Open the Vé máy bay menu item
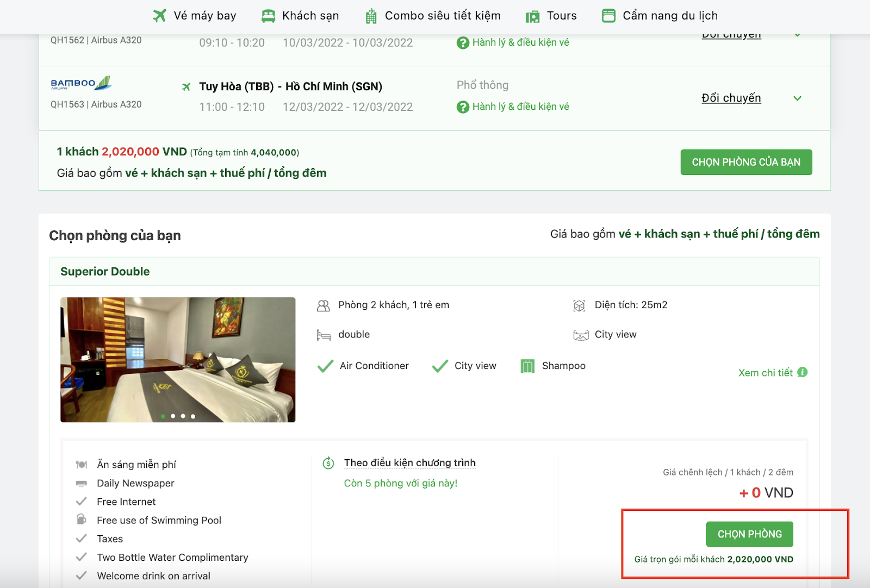870x588 pixels. click(x=195, y=16)
